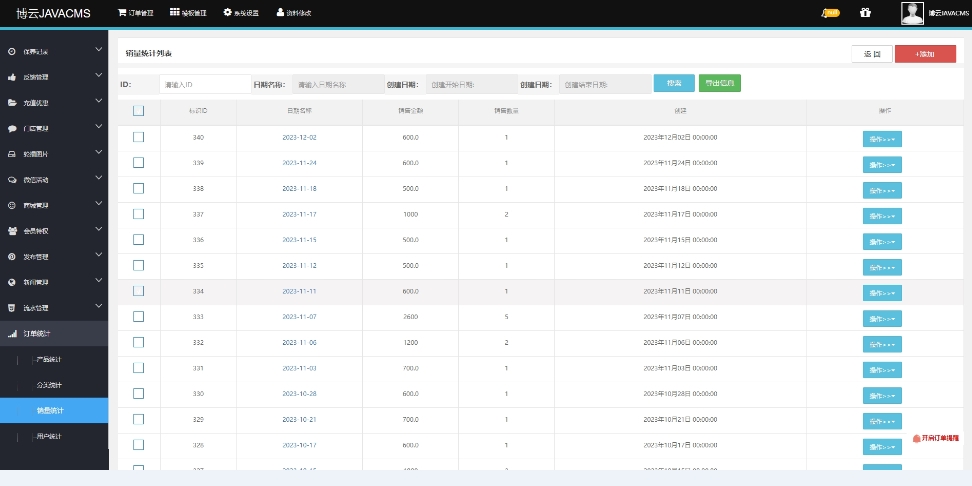Screen dimensions: 972x486
Task: Open the highlighted 销量统计 sidebar submenu item
Action: [50, 410]
